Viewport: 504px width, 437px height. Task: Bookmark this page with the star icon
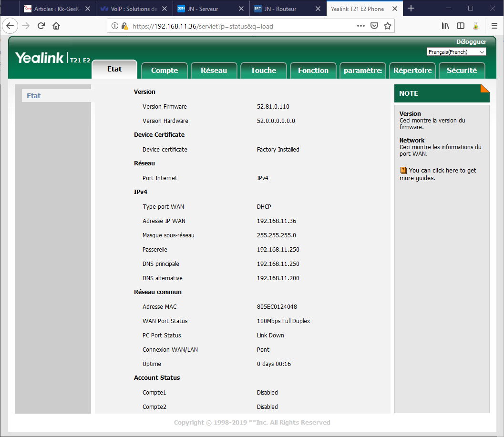[388, 26]
